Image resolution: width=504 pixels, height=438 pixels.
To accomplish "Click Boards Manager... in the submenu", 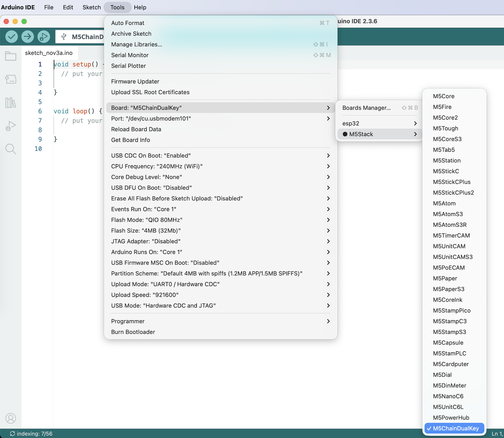I will 366,108.
